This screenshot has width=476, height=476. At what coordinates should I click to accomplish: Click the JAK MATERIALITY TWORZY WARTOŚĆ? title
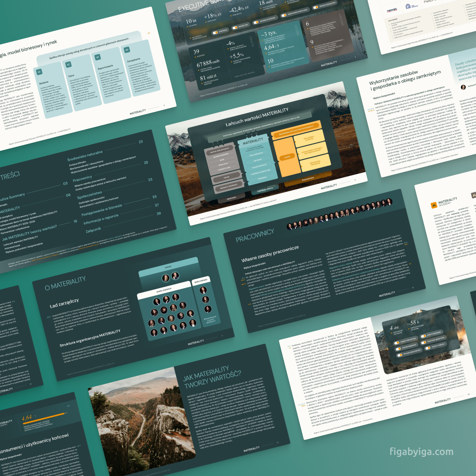212,376
